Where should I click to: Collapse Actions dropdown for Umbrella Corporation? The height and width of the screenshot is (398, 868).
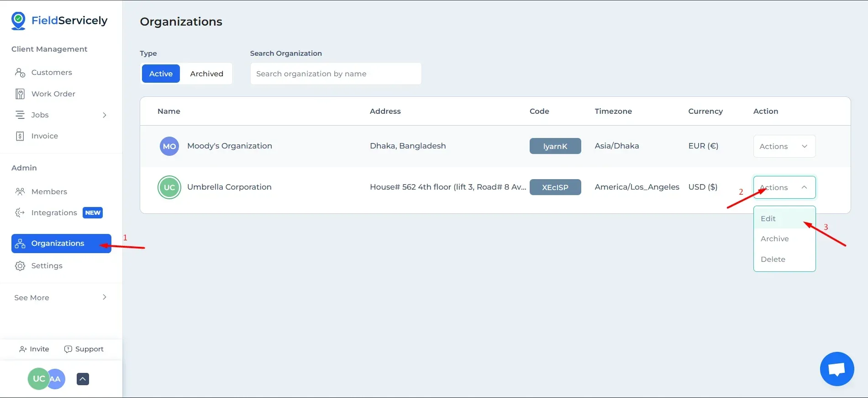pyautogui.click(x=784, y=187)
